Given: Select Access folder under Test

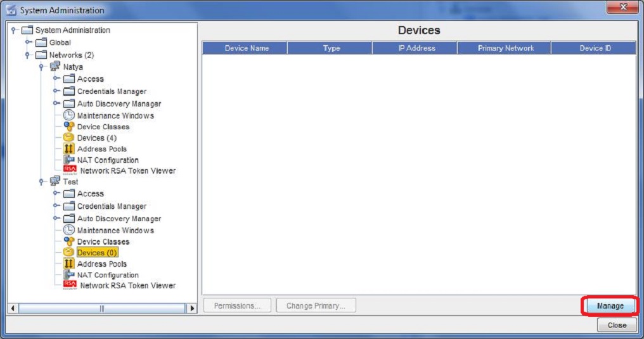Looking at the screenshot, I should tap(90, 194).
